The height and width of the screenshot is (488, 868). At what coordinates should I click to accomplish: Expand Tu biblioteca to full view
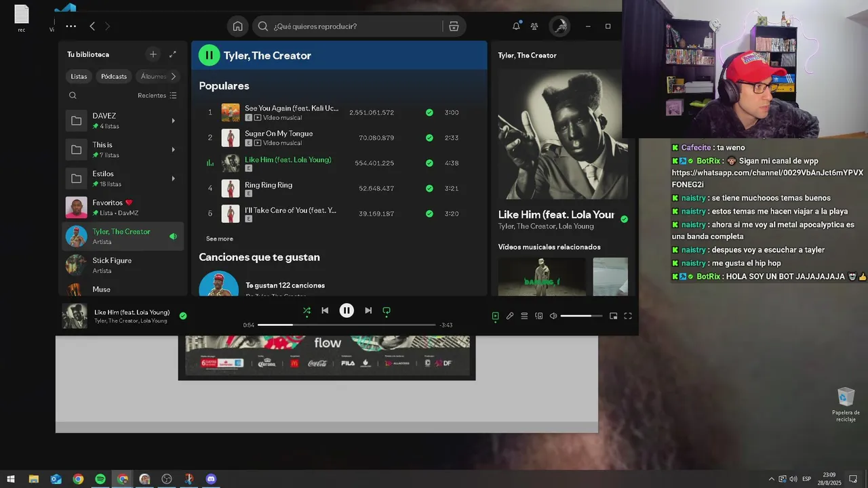[x=173, y=54]
